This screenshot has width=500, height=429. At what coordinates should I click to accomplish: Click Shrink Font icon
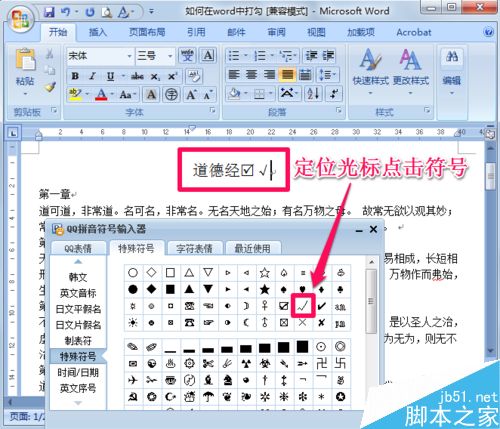pos(208,95)
